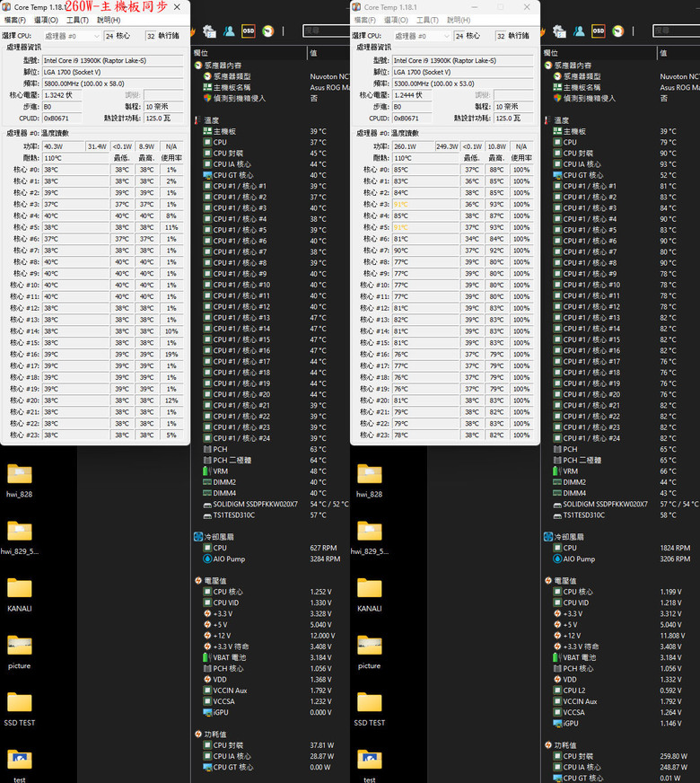The image size is (700, 783).
Task: Click the benchmark gauge icon in the left AIDA64 toolbar
Action: pyautogui.click(x=268, y=31)
